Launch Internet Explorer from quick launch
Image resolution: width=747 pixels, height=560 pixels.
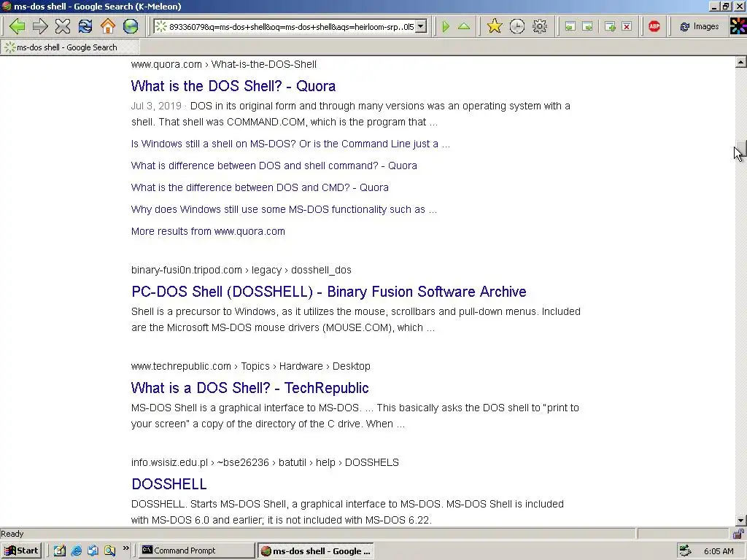click(x=76, y=551)
